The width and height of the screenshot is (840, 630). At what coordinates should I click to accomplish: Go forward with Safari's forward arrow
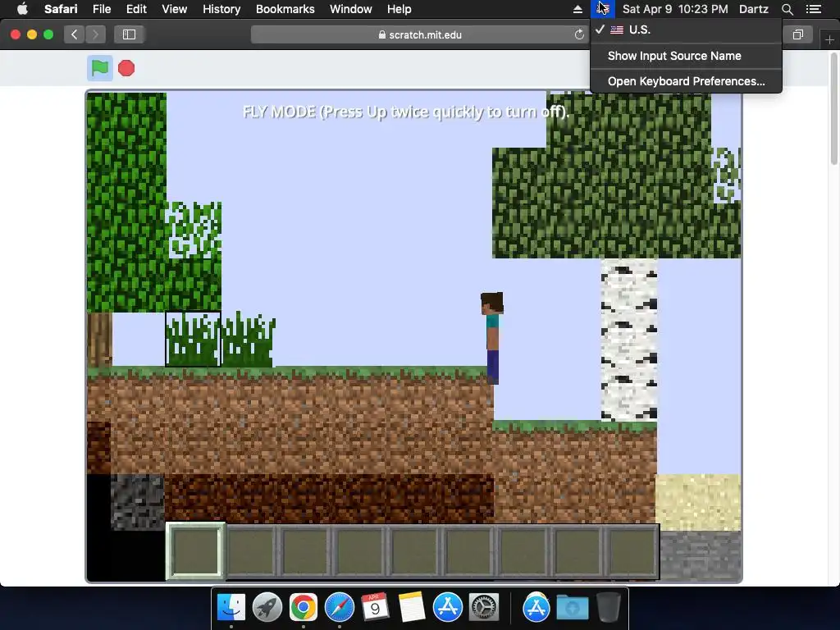(95, 34)
